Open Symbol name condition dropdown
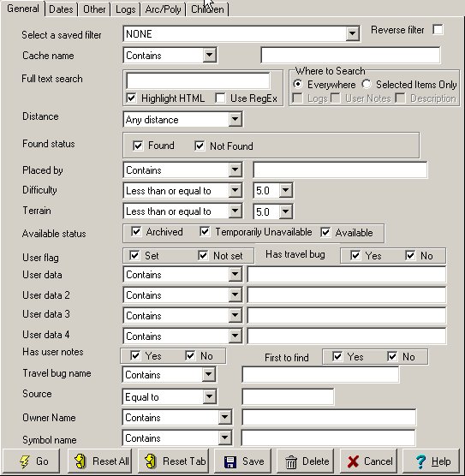The image size is (465, 476). click(x=224, y=437)
